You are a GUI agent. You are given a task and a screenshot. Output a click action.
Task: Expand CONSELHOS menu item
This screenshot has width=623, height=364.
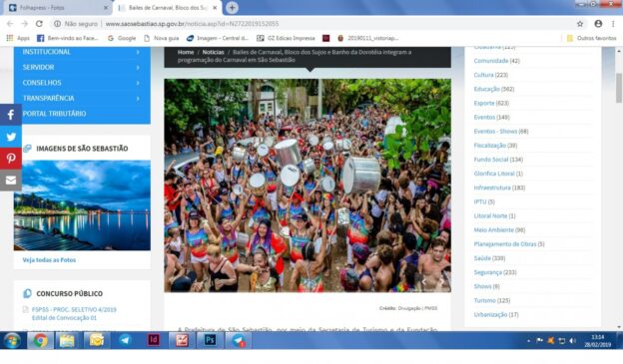click(x=82, y=83)
